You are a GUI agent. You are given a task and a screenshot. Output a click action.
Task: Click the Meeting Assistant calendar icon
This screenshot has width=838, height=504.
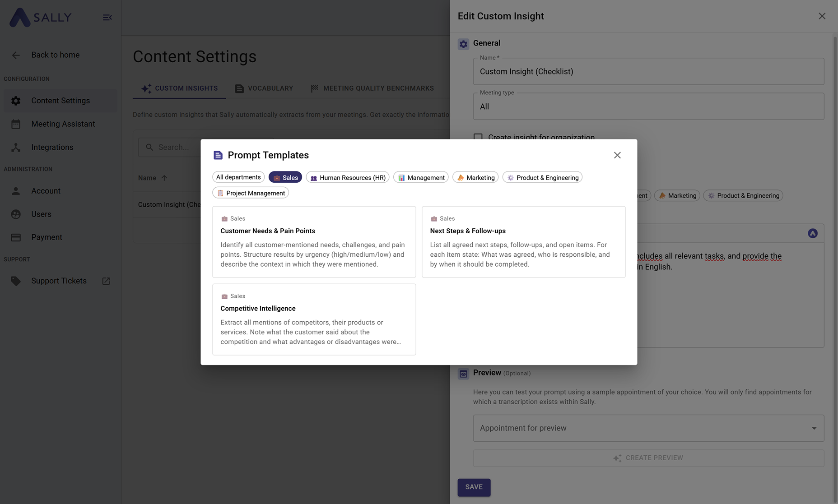coord(16,124)
